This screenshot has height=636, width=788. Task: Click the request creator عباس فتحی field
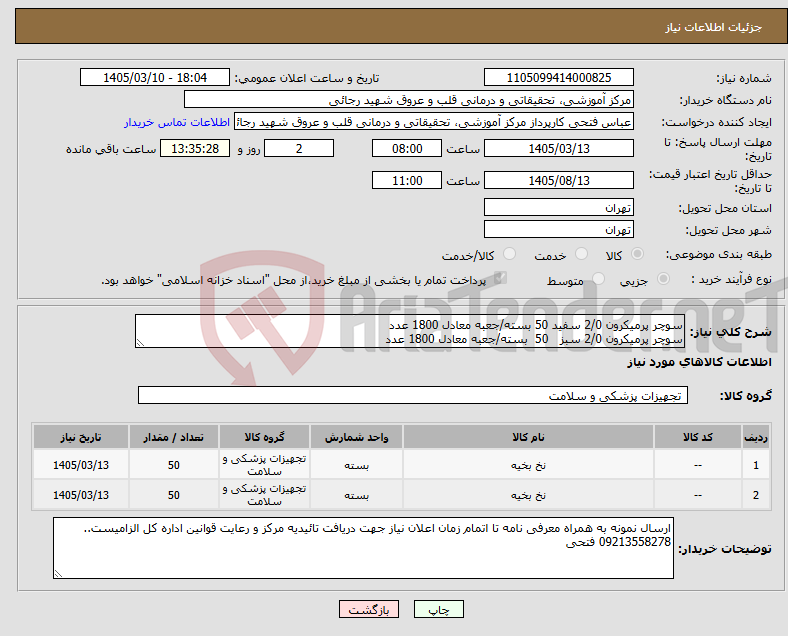pyautogui.click(x=434, y=122)
